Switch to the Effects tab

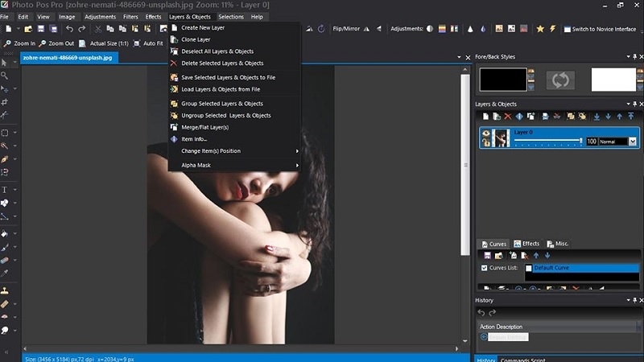click(x=526, y=244)
